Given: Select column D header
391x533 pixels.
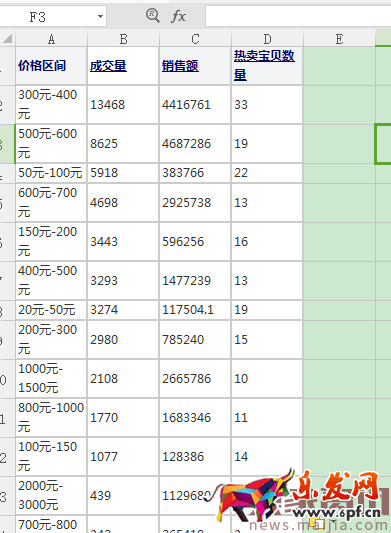Looking at the screenshot, I should [267, 39].
